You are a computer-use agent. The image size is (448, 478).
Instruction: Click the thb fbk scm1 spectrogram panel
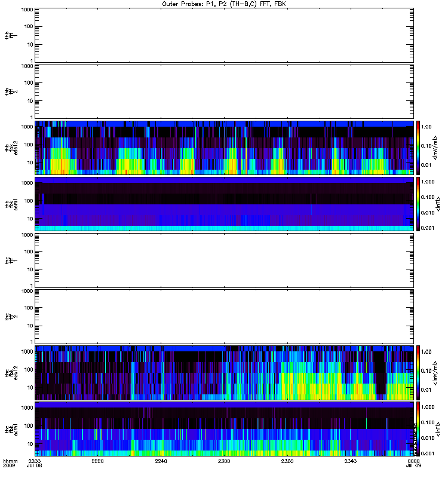pos(224,204)
